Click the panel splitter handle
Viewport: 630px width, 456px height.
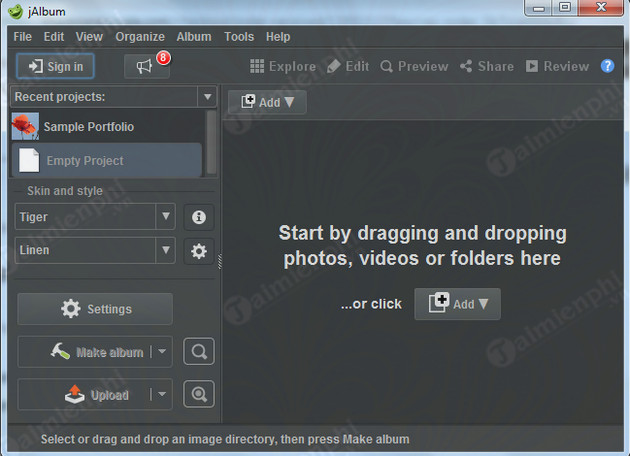(220, 262)
